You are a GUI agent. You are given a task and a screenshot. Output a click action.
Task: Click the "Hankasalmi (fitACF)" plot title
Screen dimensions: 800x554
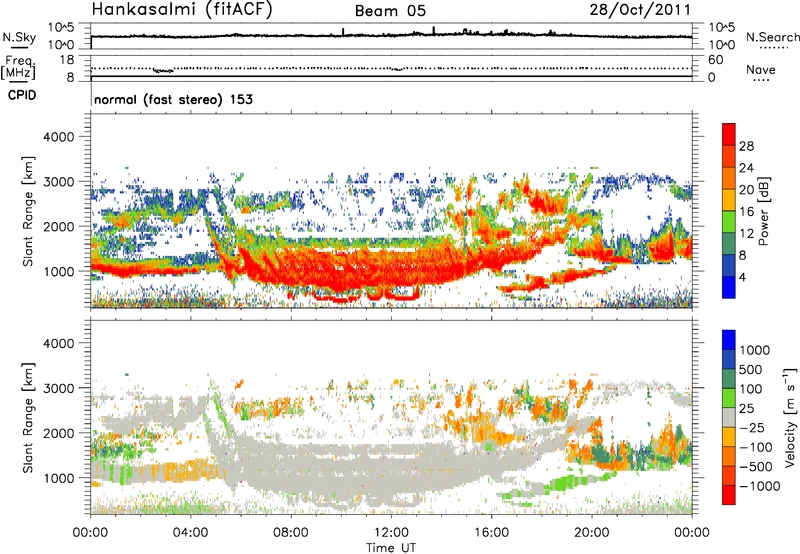182,10
